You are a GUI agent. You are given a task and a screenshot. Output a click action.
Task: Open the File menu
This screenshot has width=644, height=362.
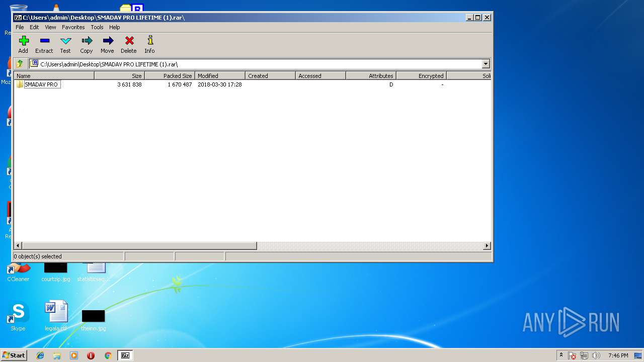[x=20, y=27]
